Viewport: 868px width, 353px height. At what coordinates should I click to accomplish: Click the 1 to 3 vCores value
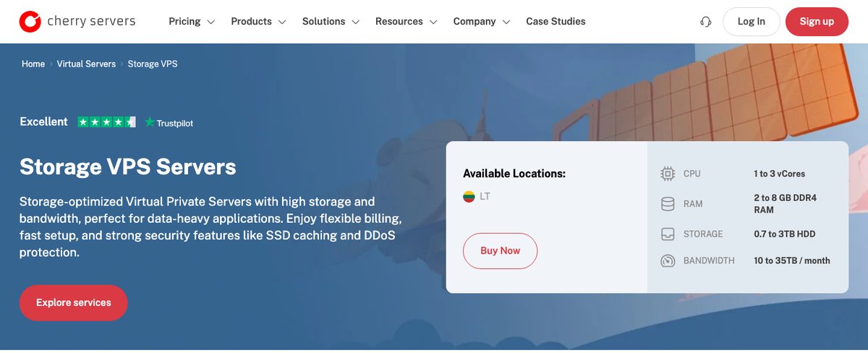(x=779, y=174)
